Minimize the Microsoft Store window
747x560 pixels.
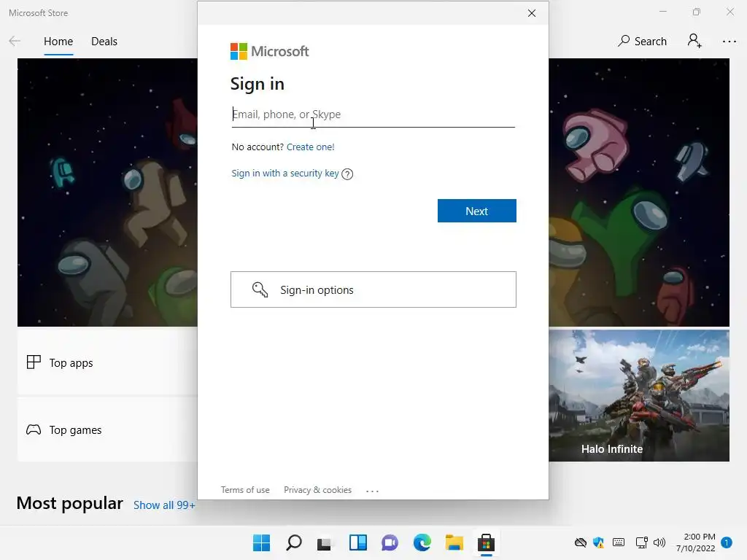(x=662, y=12)
